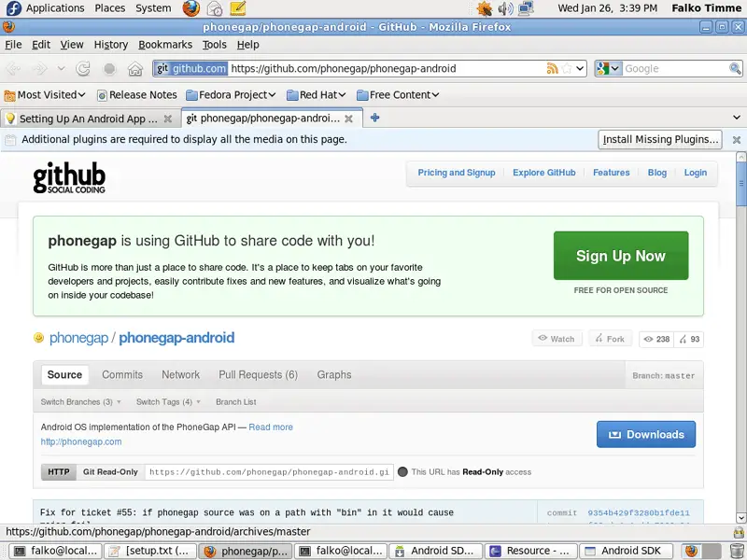This screenshot has width=747, height=560.
Task: Open the Pricing and Signup link
Action: (x=457, y=173)
